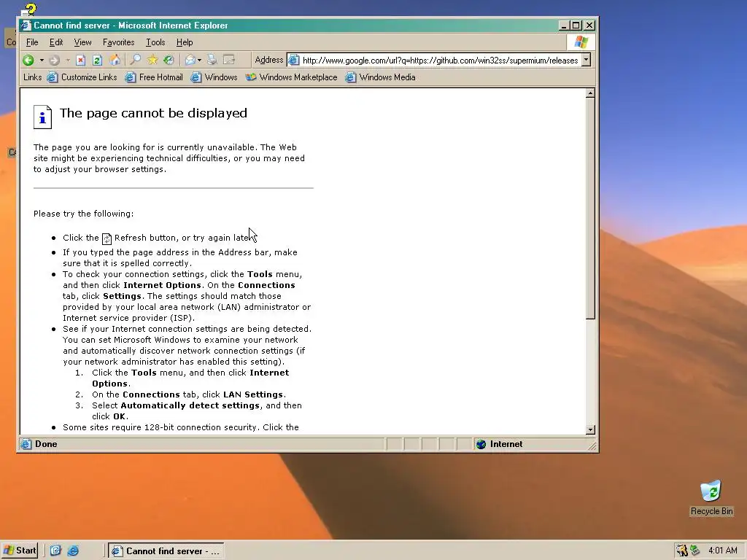Open the View menu
Screen dimensions: 747x560
[82, 42]
